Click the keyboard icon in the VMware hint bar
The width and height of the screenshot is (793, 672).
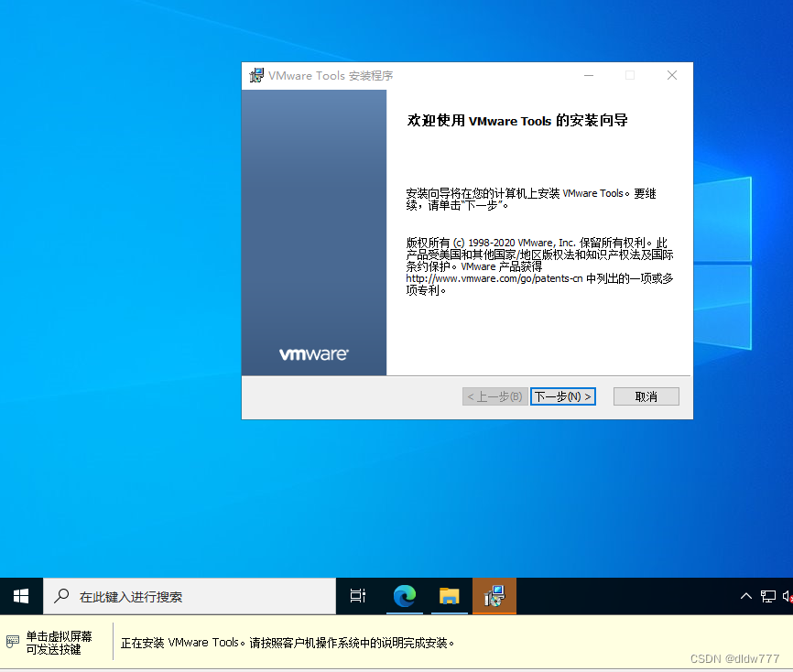(13, 642)
